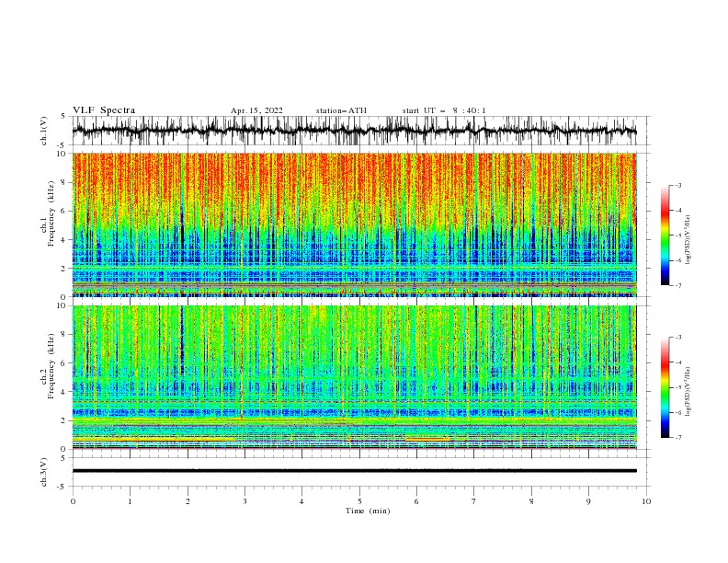Click the "station=ATH" header label

pyautogui.click(x=341, y=110)
